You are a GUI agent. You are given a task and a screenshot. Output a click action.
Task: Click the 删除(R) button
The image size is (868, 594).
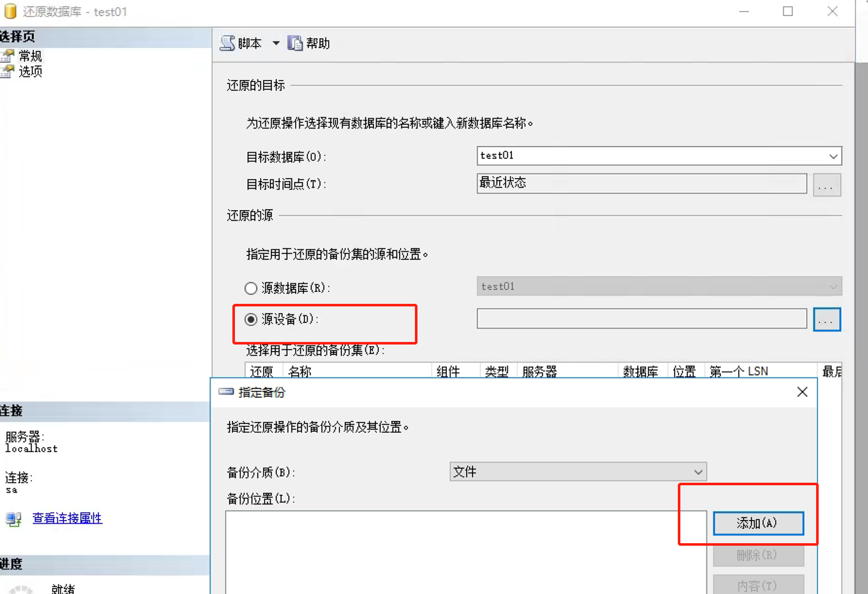coord(758,555)
